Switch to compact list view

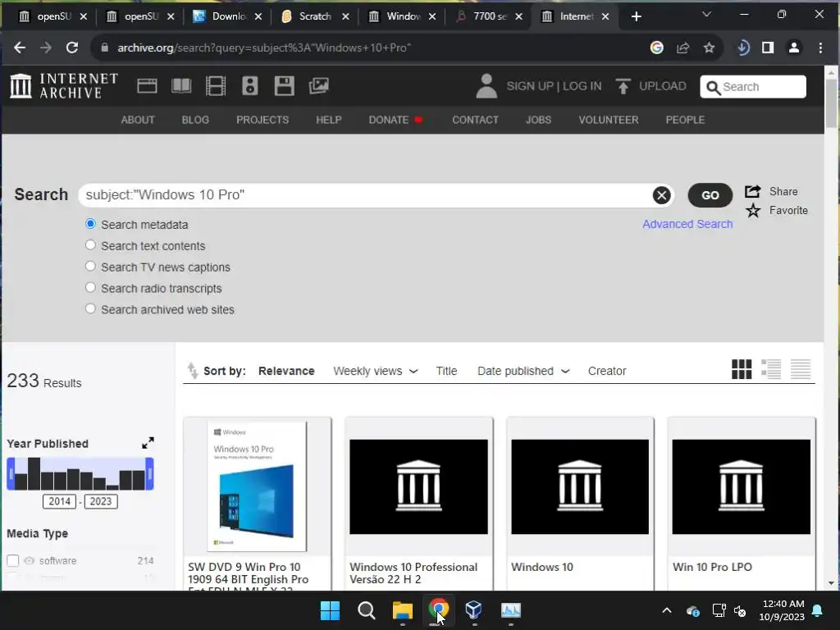[801, 369]
